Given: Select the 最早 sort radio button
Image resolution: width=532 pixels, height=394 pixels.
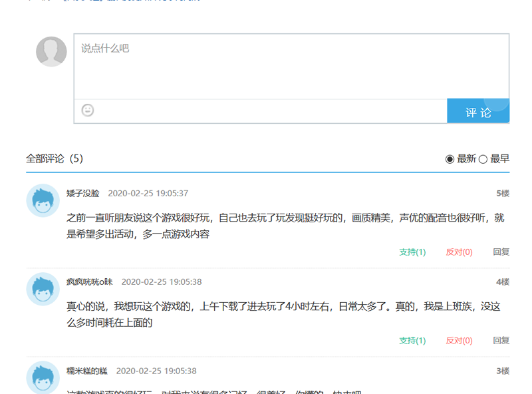Looking at the screenshot, I should [x=483, y=159].
